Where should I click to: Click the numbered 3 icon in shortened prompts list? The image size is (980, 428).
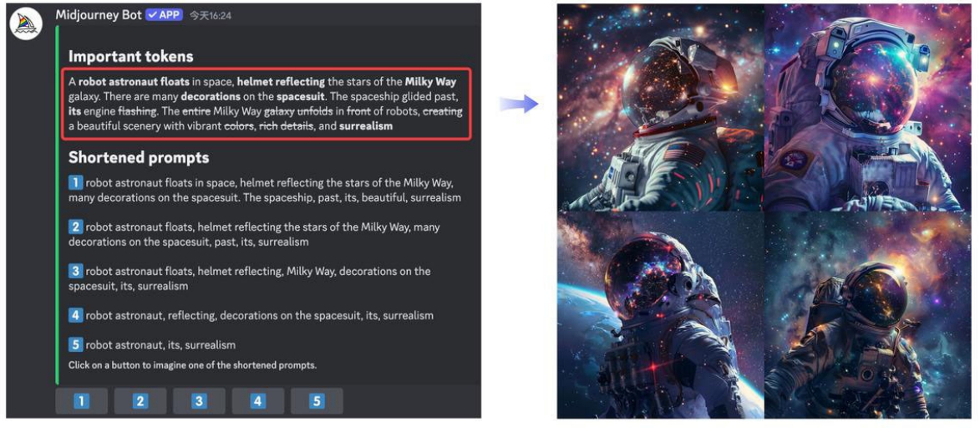(76, 271)
